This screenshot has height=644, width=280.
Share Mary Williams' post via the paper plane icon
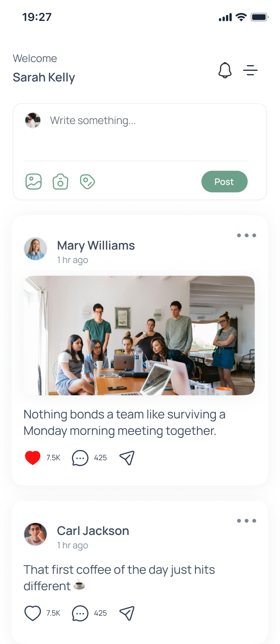pyautogui.click(x=127, y=458)
